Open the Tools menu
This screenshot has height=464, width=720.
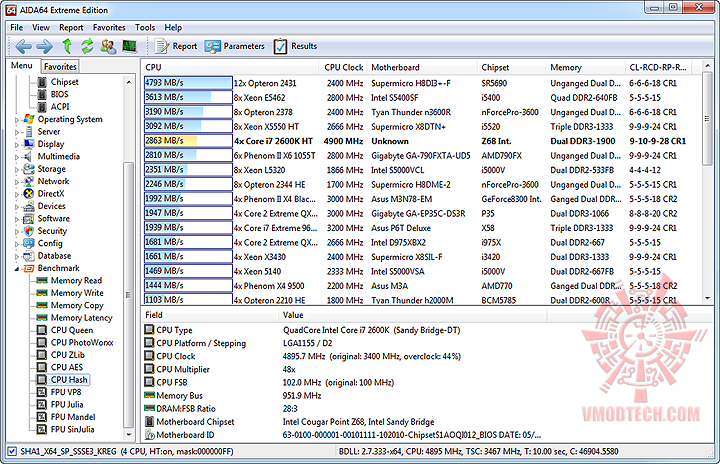[145, 28]
